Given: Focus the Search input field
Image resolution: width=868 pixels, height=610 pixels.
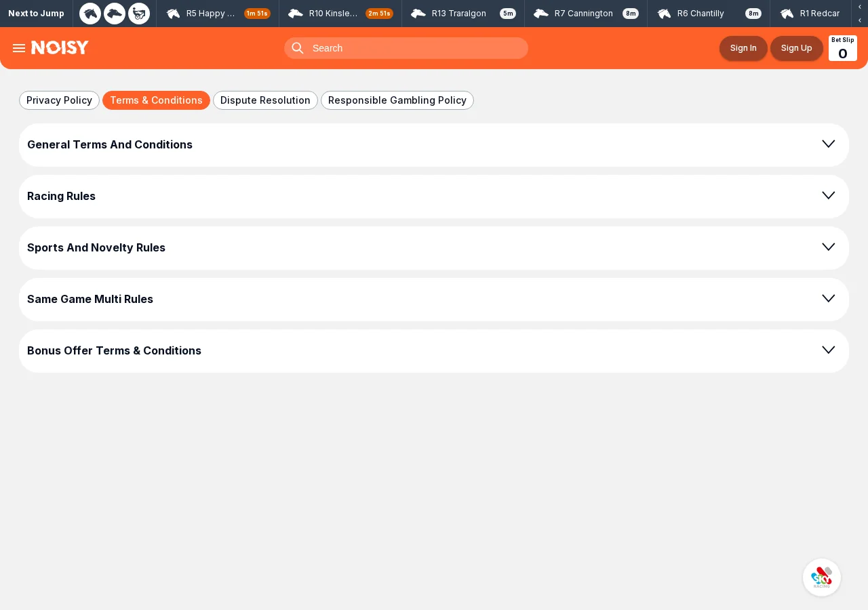Looking at the screenshot, I should pos(406,48).
